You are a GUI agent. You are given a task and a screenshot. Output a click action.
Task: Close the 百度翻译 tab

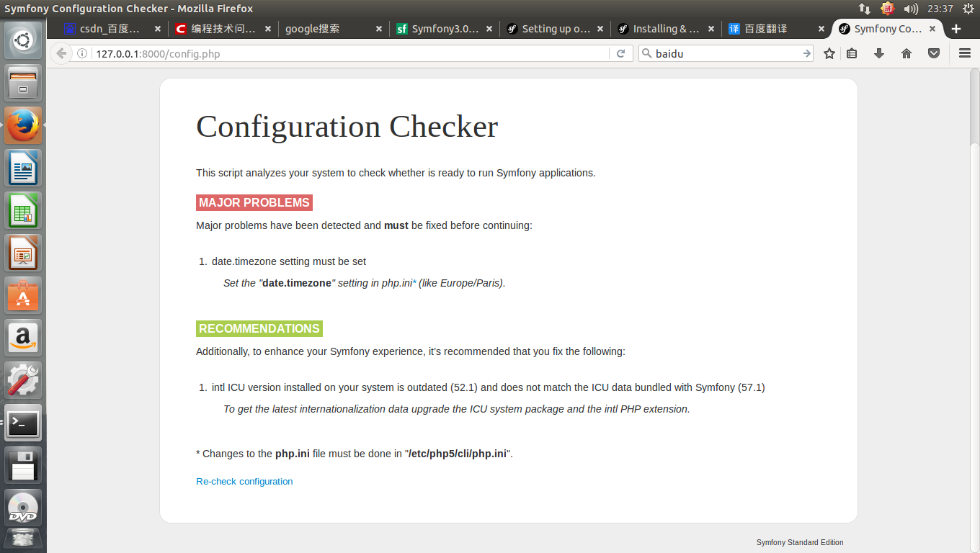[821, 29]
